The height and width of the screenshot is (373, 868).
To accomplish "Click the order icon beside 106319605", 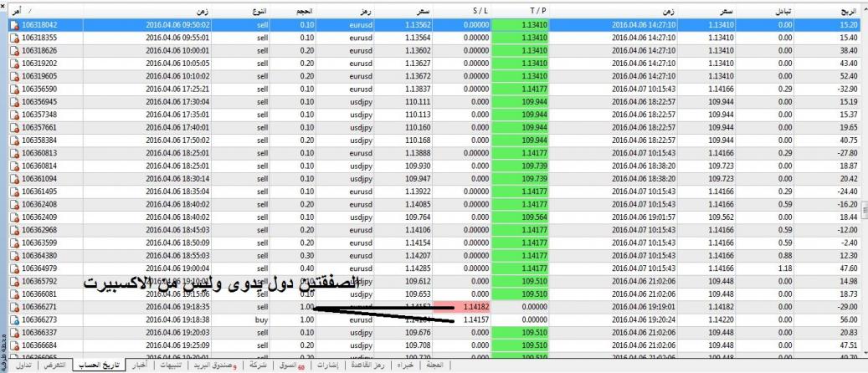I will [15, 76].
